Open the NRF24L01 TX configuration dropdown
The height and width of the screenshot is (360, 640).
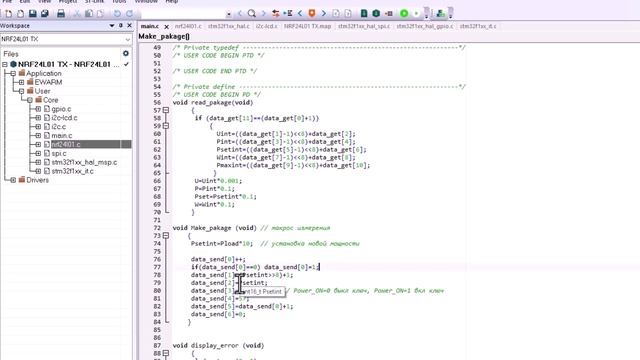(128, 39)
